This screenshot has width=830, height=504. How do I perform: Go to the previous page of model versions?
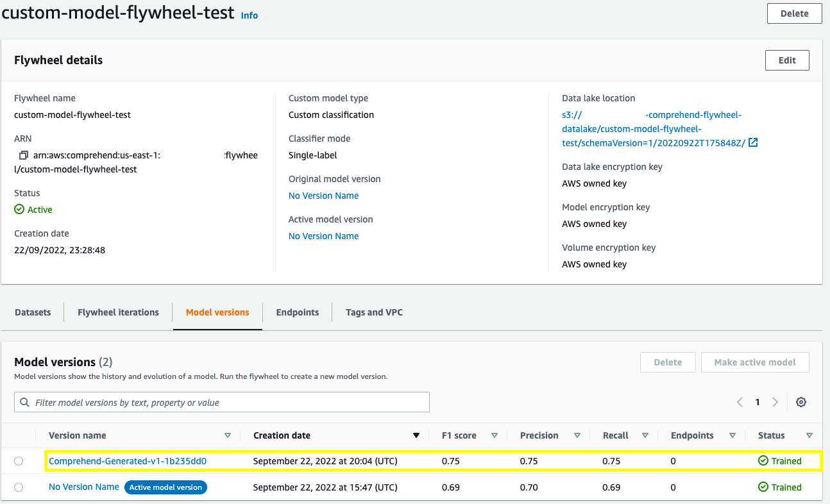[740, 402]
